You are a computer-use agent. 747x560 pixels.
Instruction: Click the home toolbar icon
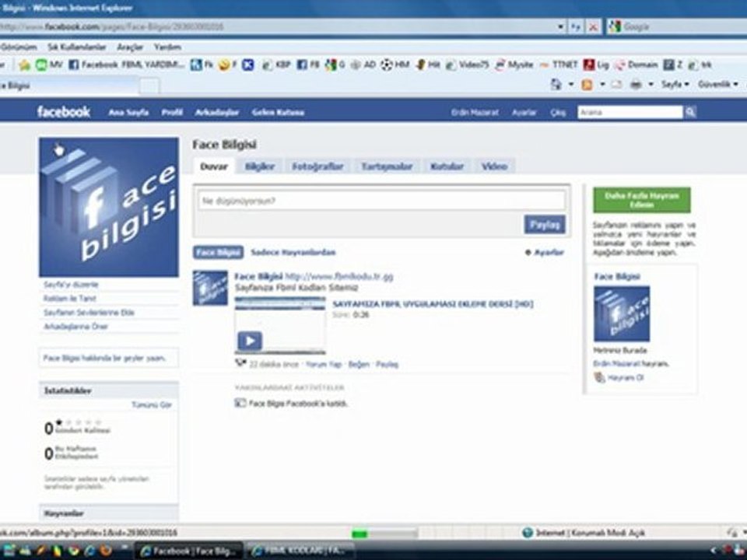point(556,85)
